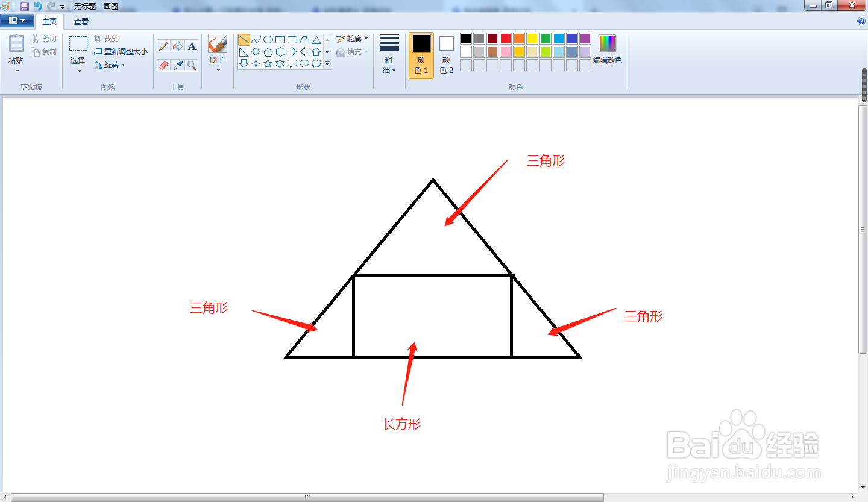
Task: Choose the Oval shape in the shapes gallery
Action: [x=269, y=39]
